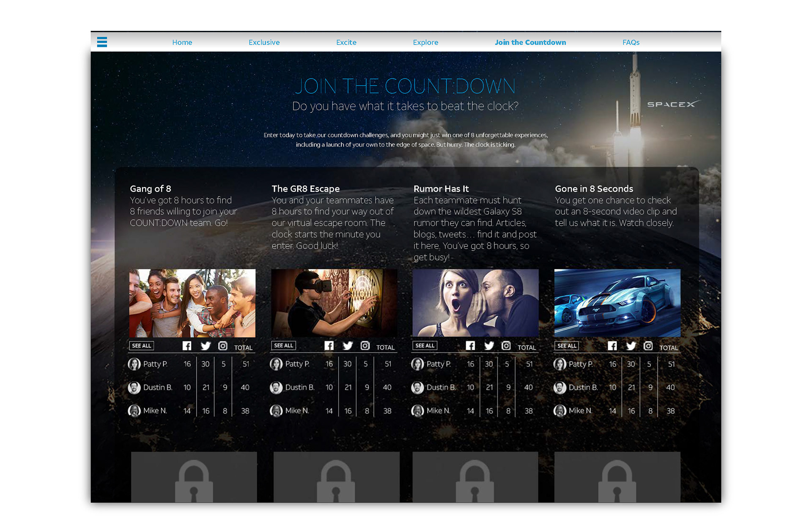Open the hamburger menu icon
The width and height of the screenshot is (812, 525).
tap(102, 42)
